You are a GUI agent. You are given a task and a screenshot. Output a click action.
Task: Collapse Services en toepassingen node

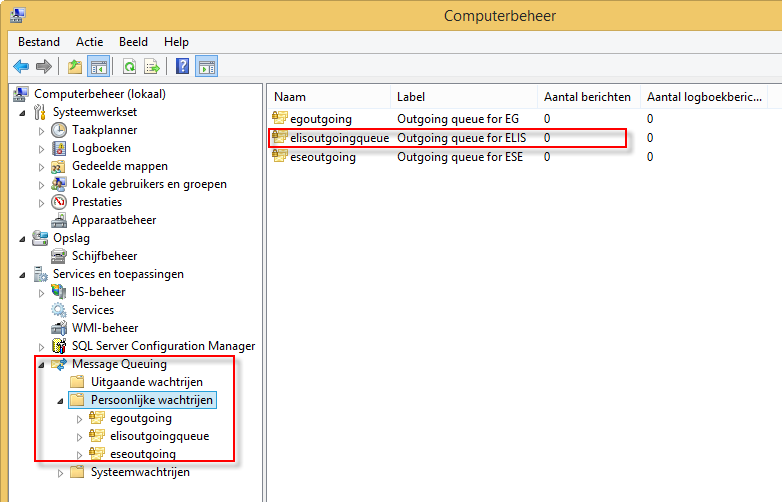(x=22, y=275)
